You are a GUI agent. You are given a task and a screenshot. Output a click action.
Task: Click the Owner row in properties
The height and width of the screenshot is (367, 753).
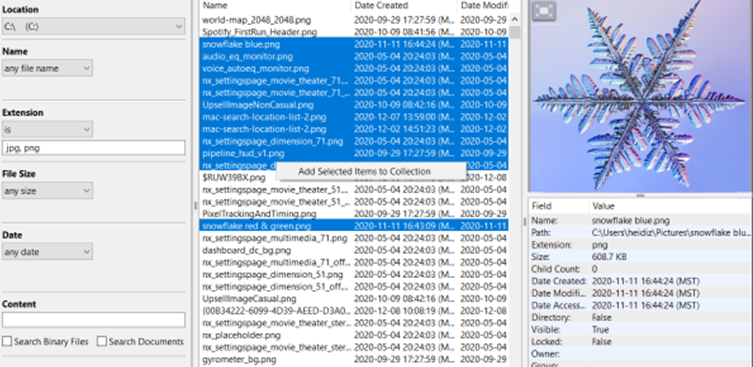coord(640,354)
